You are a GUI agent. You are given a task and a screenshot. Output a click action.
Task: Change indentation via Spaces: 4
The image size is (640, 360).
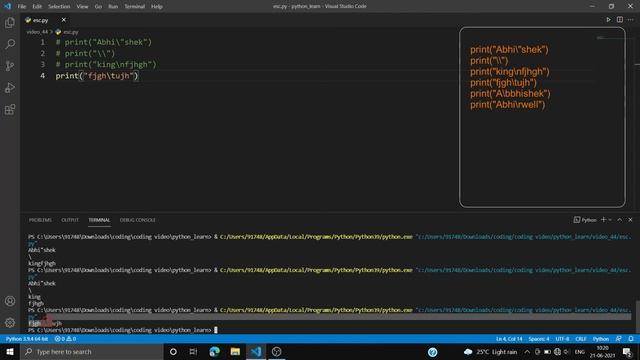coord(539,339)
